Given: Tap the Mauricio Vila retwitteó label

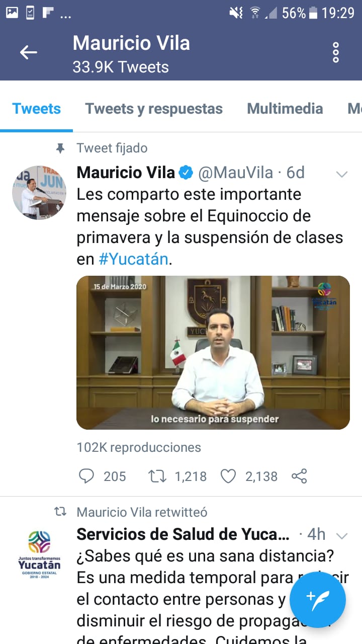Looking at the screenshot, I should (142, 512).
